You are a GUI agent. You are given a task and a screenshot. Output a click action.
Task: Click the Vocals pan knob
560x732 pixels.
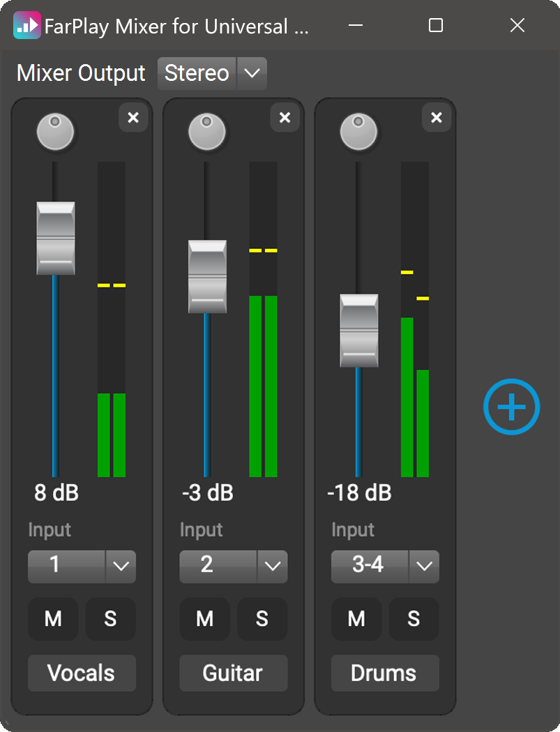click(56, 131)
